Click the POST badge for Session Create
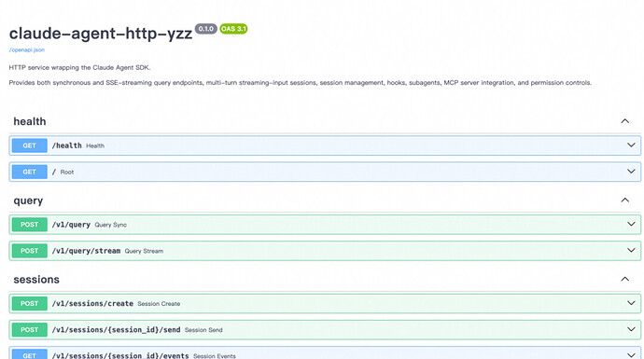This screenshot has height=359, width=644. click(29, 304)
